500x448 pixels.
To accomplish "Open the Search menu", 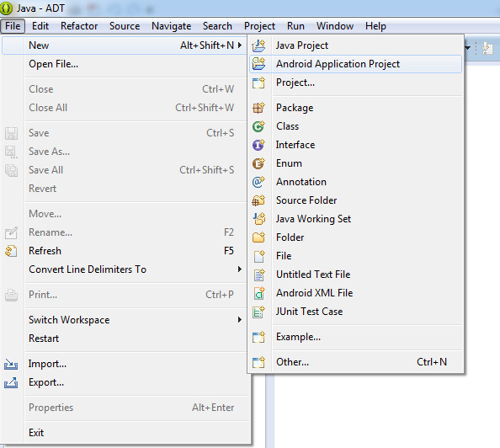I will [217, 26].
